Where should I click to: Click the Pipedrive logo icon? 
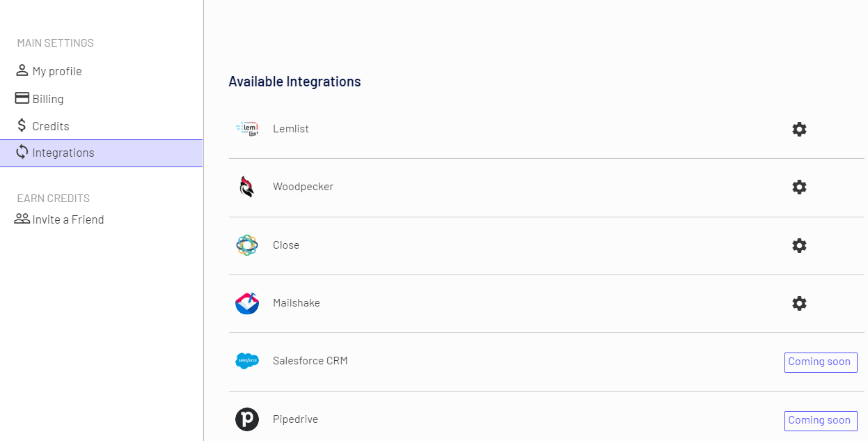tap(247, 419)
